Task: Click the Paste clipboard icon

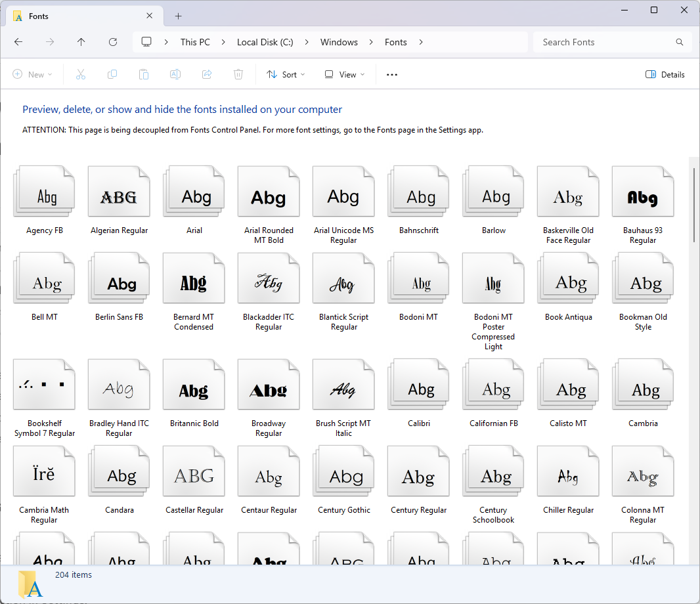Action: tap(144, 75)
